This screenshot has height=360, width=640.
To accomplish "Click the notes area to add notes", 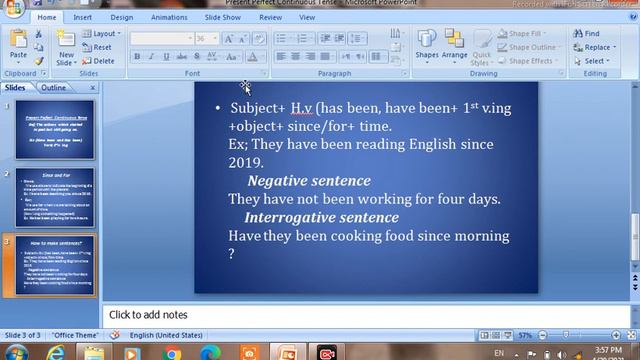I will 366,315.
